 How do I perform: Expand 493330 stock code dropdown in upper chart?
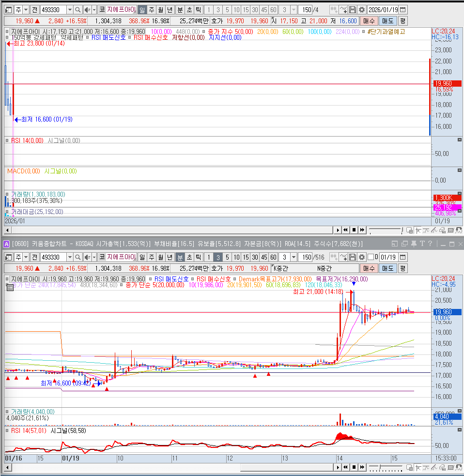coord(70,10)
